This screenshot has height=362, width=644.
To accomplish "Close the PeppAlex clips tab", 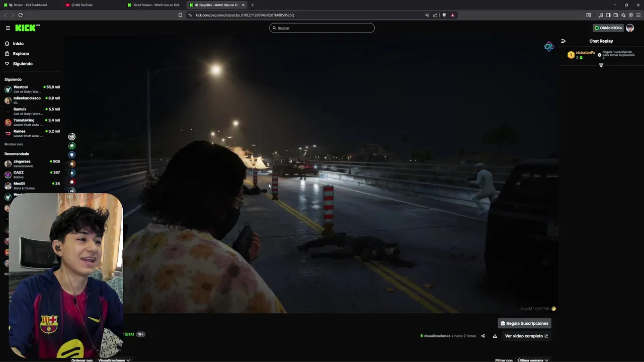I will (x=243, y=5).
